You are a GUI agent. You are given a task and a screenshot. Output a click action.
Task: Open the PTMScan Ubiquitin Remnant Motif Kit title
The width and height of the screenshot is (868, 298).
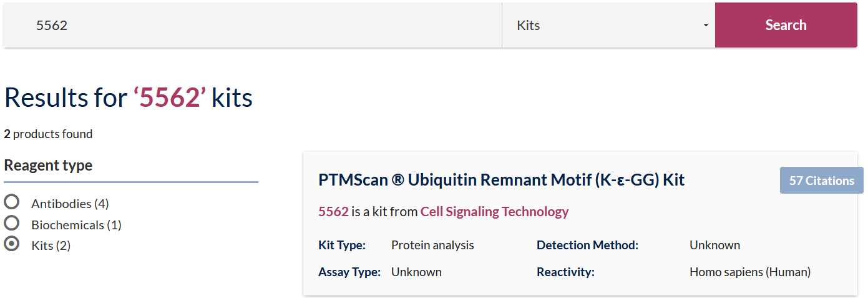(501, 181)
